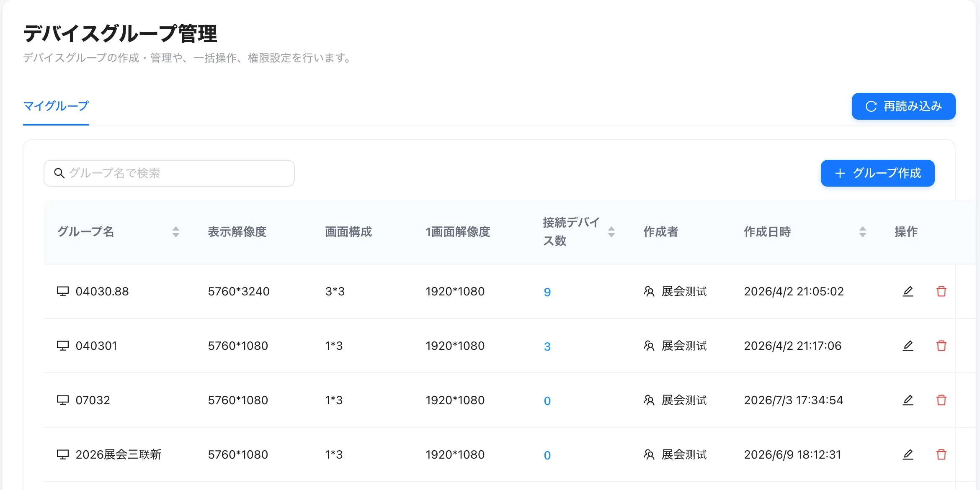Click the グループ作成 button

[x=877, y=173]
